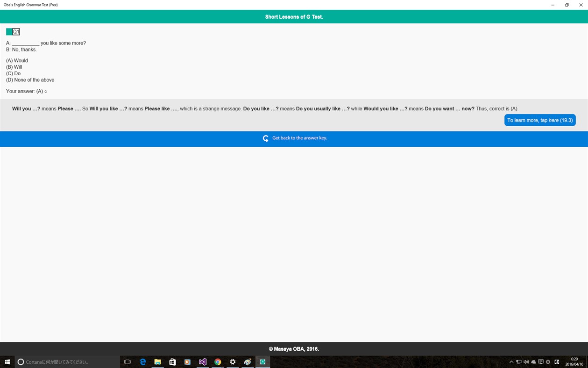The image size is (588, 368).
Task: Open the Start menu
Action: pos(7,361)
